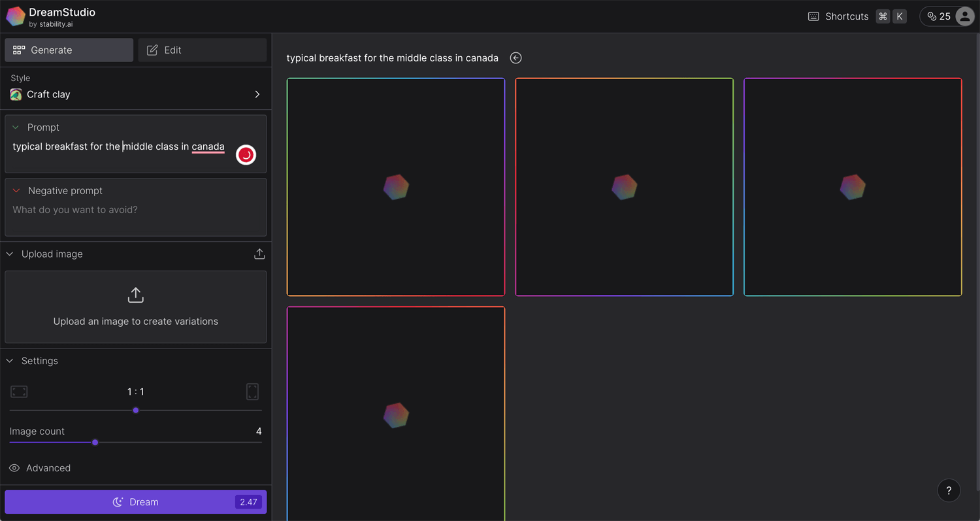The height and width of the screenshot is (521, 980).
Task: Open the keyboard Shortcuts panel
Action: (x=857, y=16)
